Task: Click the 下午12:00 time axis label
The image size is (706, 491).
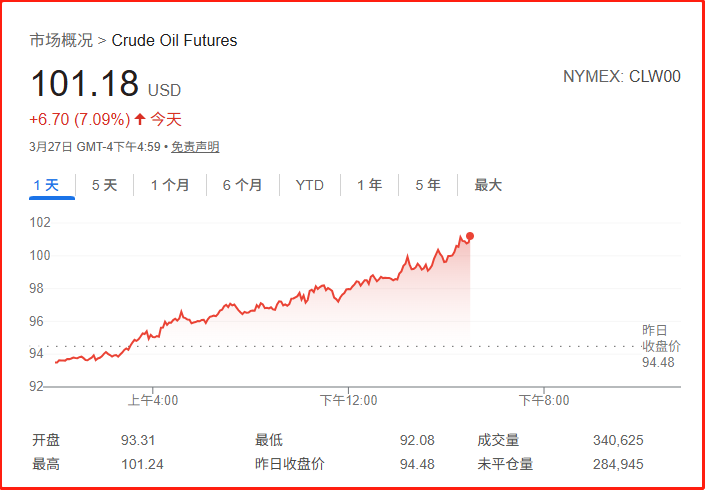Action: [x=348, y=400]
